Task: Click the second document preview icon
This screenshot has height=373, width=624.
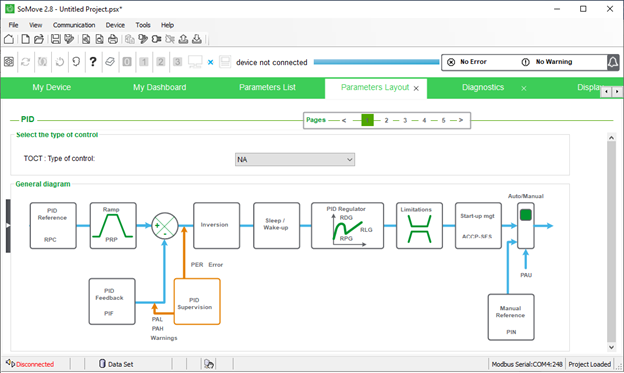Action: tap(99, 39)
